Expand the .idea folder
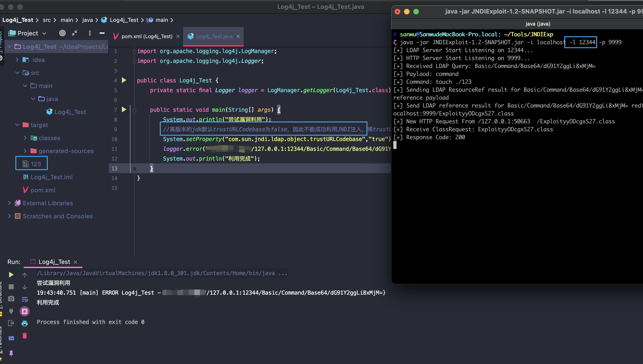 (x=17, y=60)
